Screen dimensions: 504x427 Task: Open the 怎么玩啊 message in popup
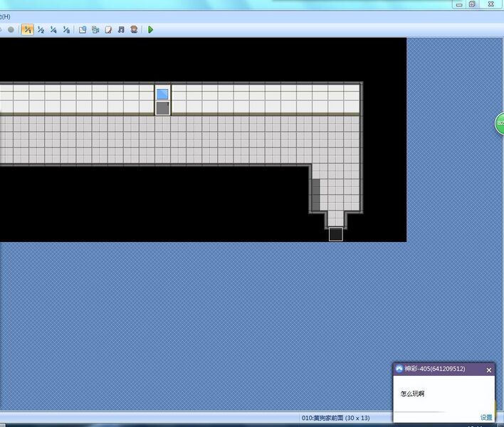pos(412,394)
